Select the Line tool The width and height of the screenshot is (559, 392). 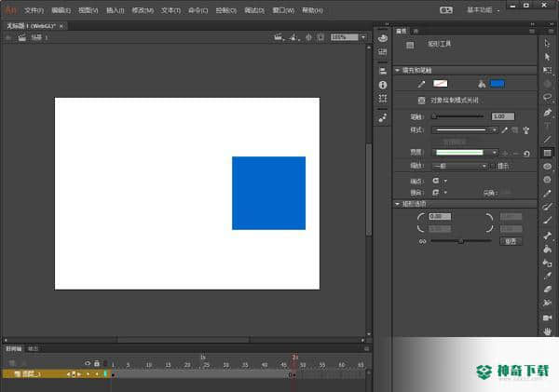coord(547,140)
